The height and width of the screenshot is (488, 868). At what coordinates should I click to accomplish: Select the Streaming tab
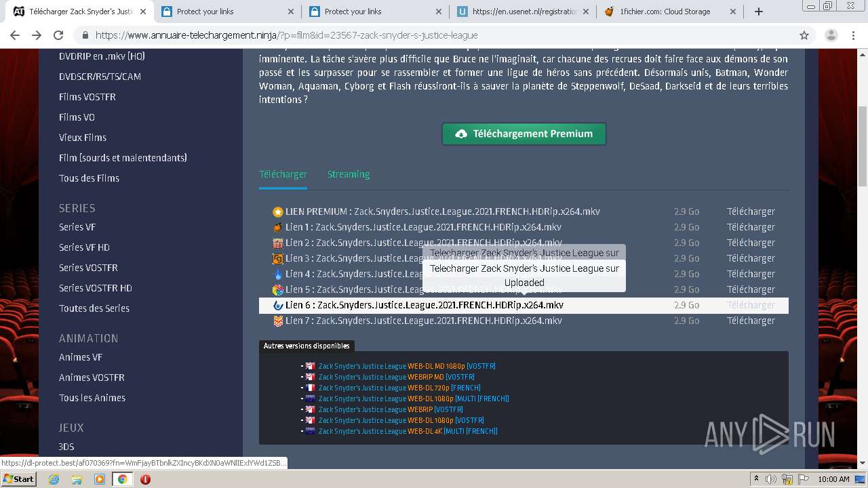(x=349, y=174)
